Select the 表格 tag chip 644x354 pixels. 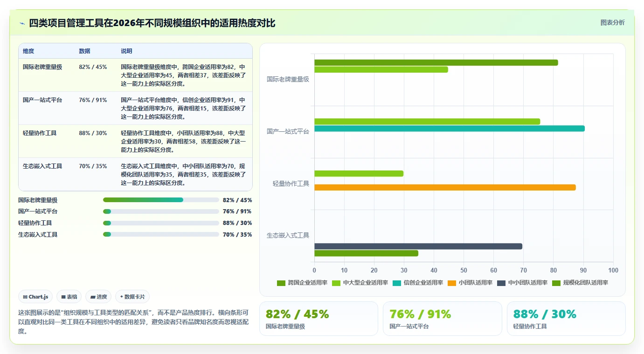click(x=69, y=297)
